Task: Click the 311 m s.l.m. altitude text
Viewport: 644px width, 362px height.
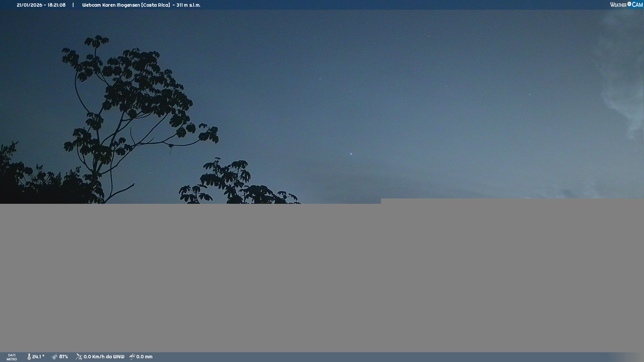Action: click(188, 5)
